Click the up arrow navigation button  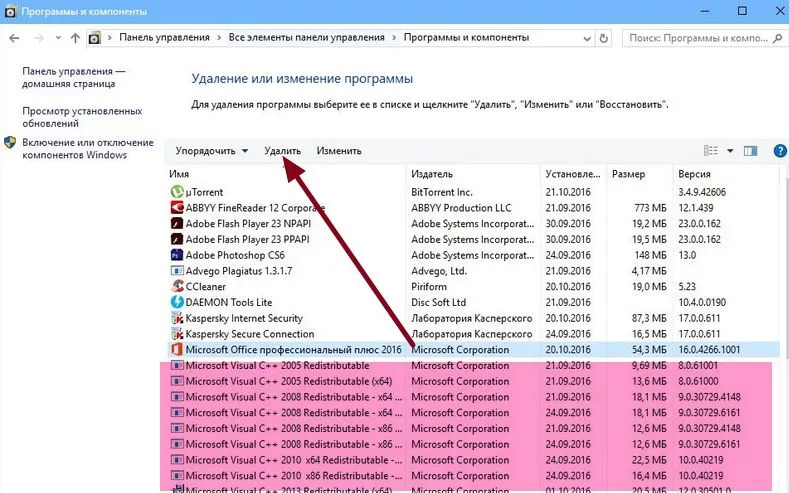point(75,38)
